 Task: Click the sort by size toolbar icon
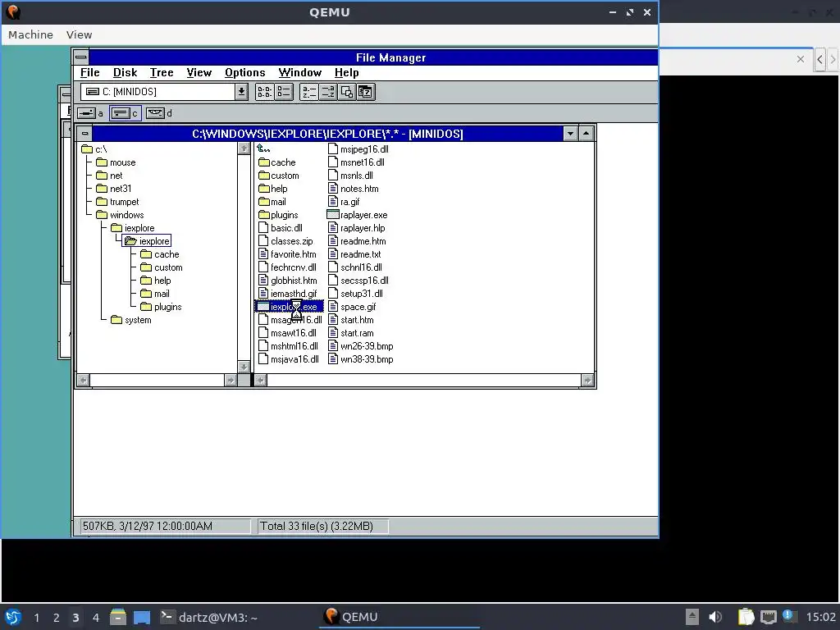[347, 92]
